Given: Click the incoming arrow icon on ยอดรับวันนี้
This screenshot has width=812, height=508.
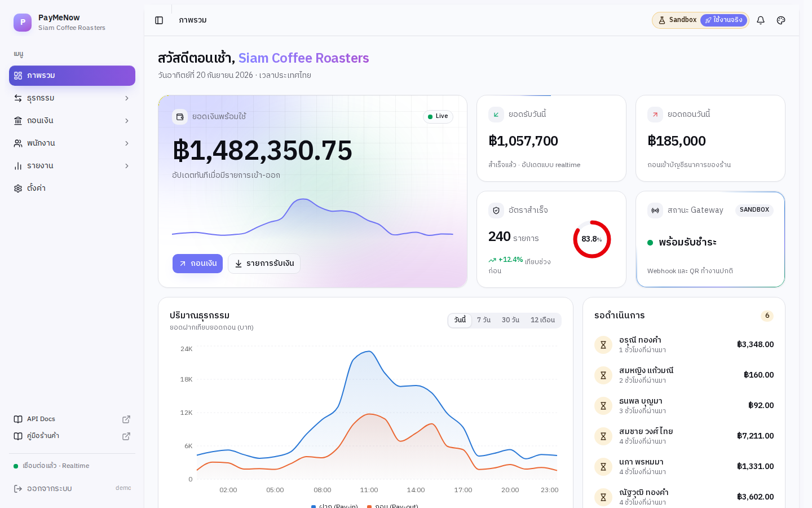Looking at the screenshot, I should point(496,115).
